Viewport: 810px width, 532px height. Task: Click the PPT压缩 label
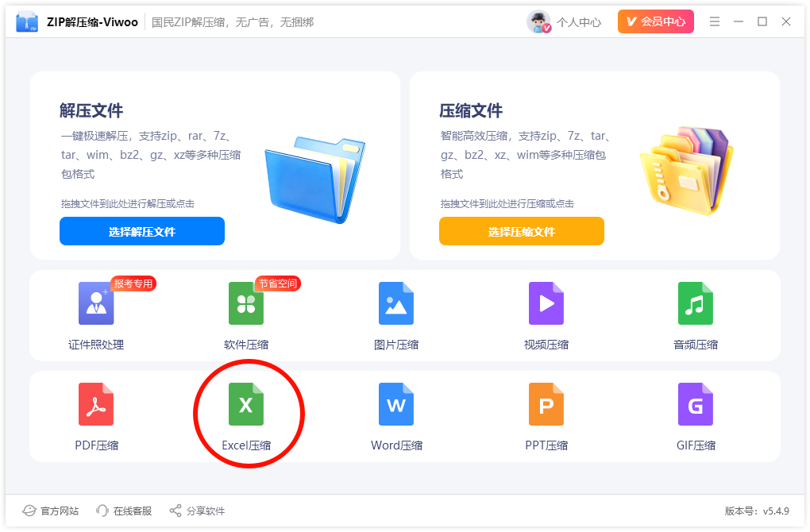tap(546, 445)
